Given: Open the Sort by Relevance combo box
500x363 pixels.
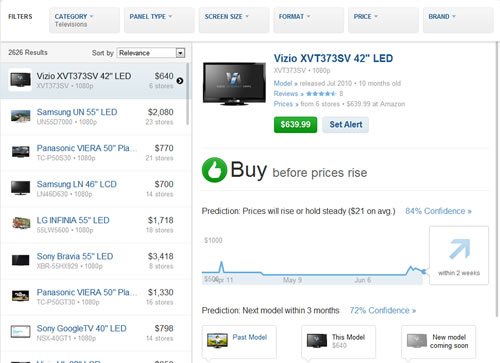Looking at the screenshot, I should click(x=151, y=53).
